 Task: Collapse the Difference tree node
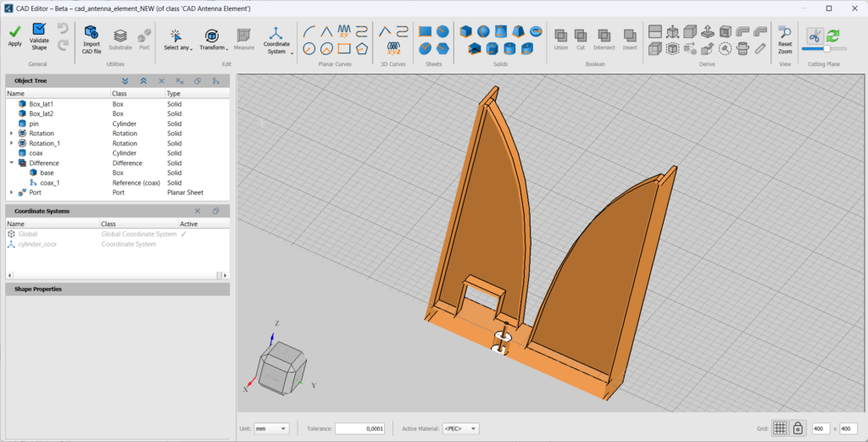[x=12, y=163]
